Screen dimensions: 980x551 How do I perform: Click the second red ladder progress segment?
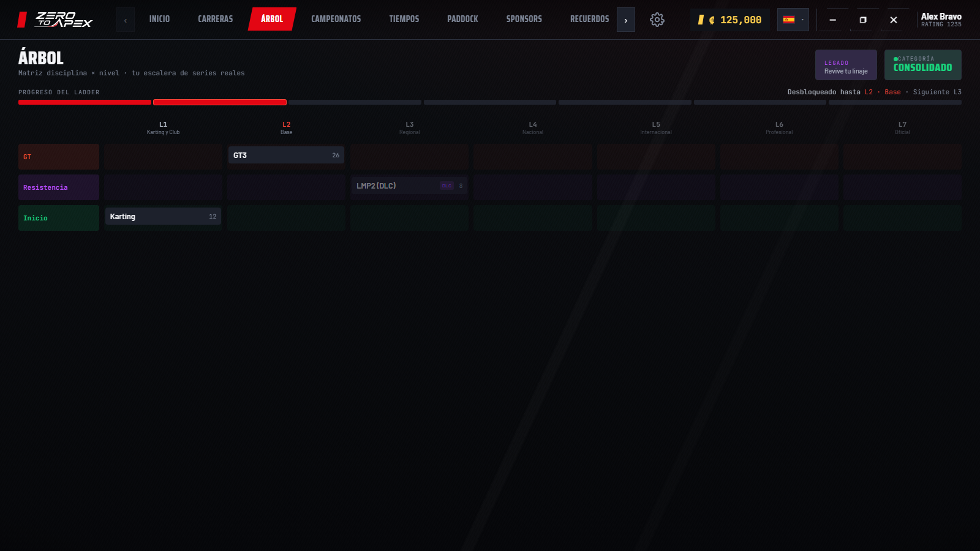220,102
